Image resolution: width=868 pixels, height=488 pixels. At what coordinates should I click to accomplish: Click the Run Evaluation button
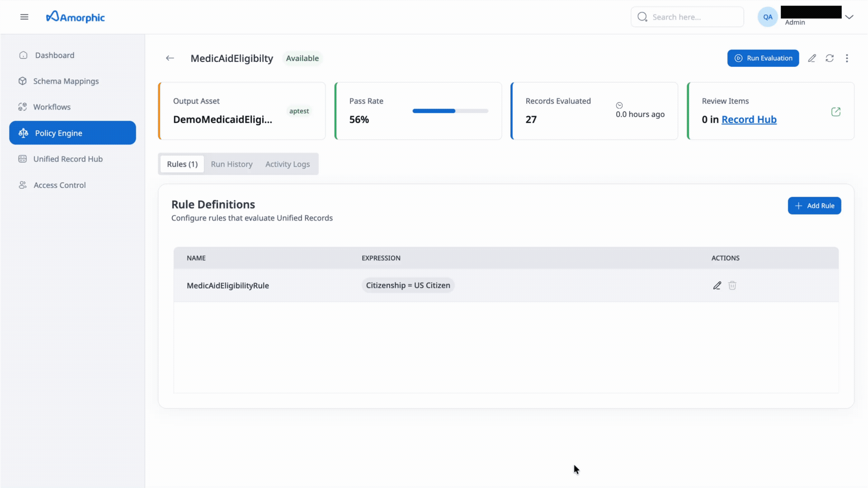(x=763, y=58)
